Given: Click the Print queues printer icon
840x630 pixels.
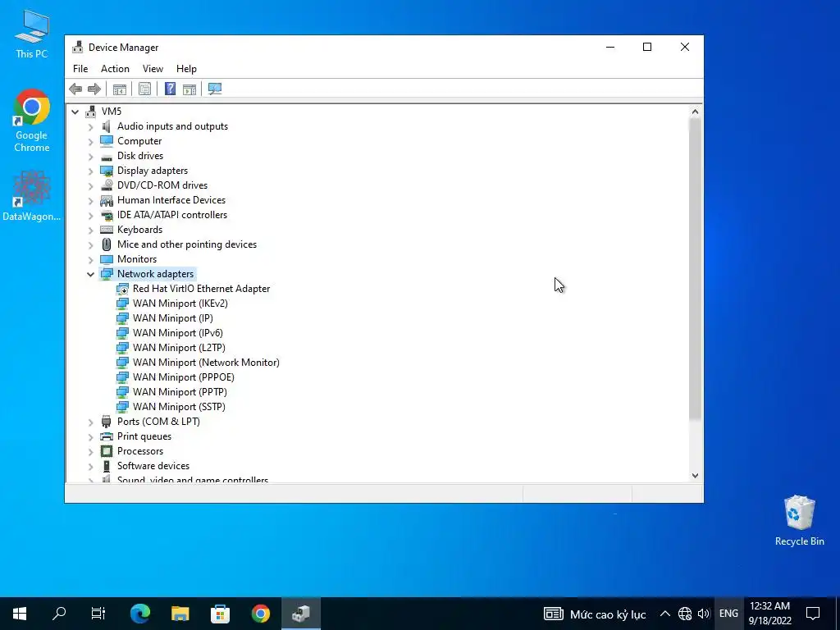Looking at the screenshot, I should (x=107, y=436).
